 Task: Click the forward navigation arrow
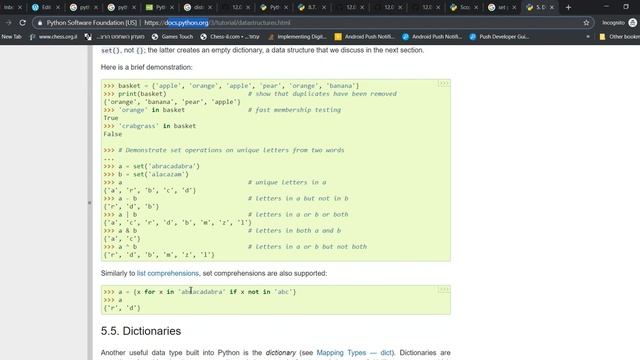(x=9, y=23)
